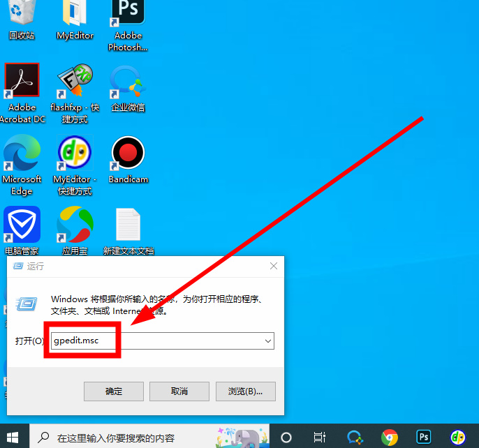This screenshot has width=479, height=448.
Task: Open the 企业微信 desktop icon
Action: (x=126, y=82)
